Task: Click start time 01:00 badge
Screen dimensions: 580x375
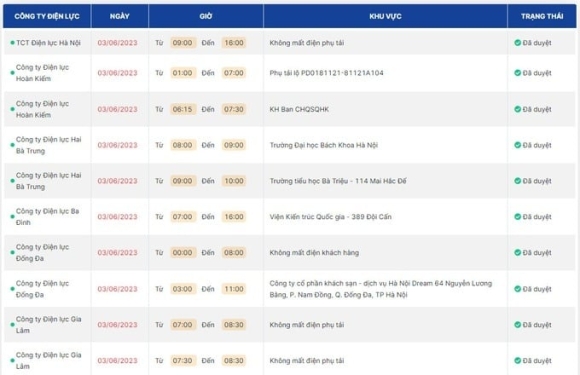Action: pos(183,73)
